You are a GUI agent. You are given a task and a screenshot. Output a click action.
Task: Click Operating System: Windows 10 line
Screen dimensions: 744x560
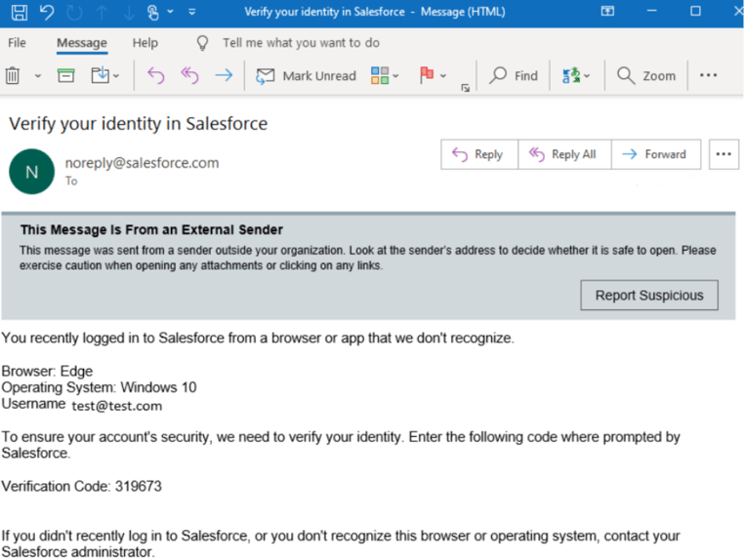100,387
